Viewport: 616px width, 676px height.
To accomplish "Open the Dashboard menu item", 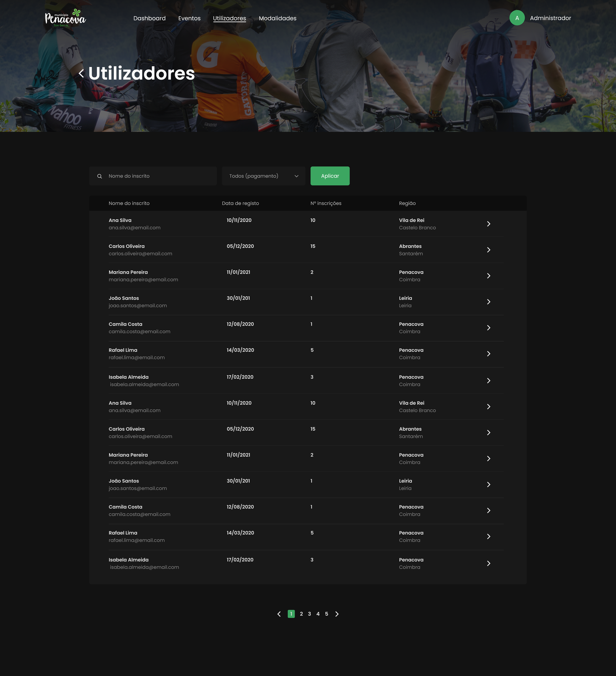I will pos(149,18).
